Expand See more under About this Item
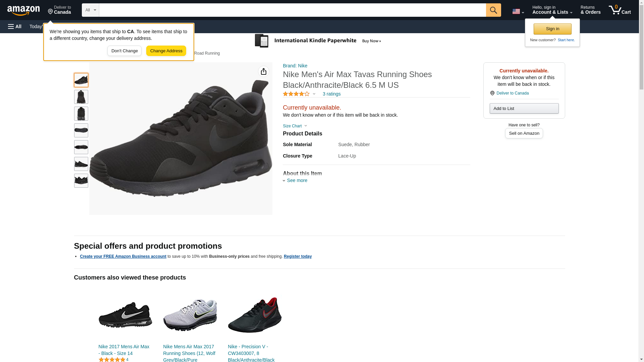 [x=297, y=180]
